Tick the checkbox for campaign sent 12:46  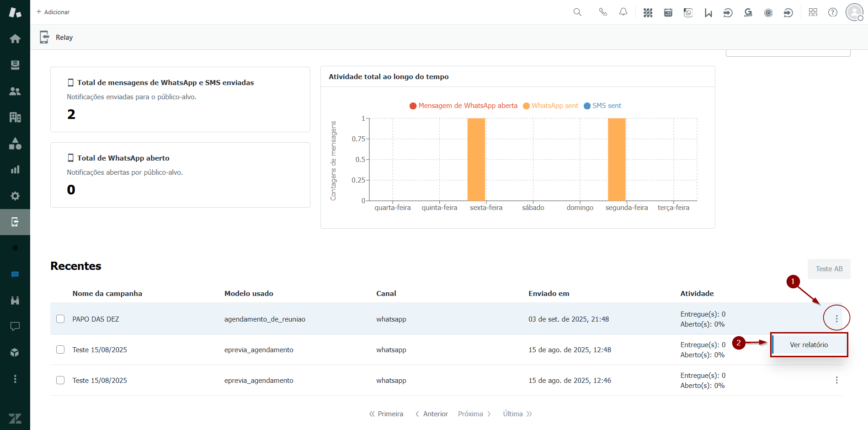pos(60,380)
